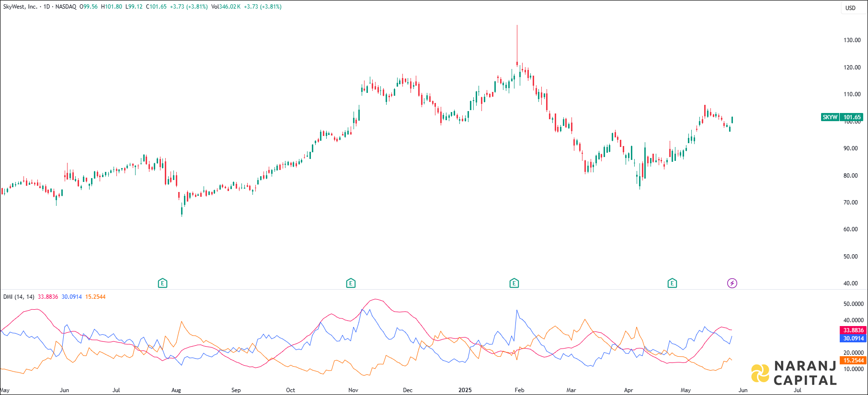The image size is (868, 395).
Task: Click the Nov label on time axis
Action: pyautogui.click(x=353, y=390)
